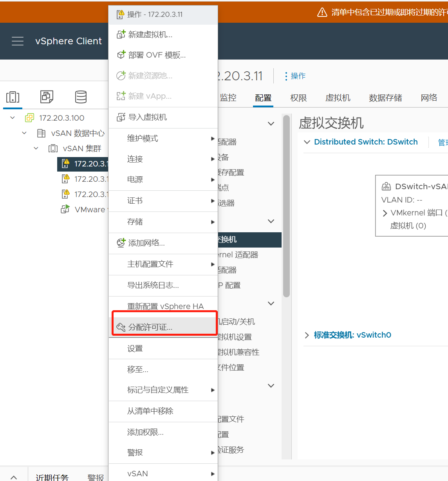Viewport: 448px width, 481px height.
Task: Choose 从清单中移除
Action: pyautogui.click(x=163, y=411)
